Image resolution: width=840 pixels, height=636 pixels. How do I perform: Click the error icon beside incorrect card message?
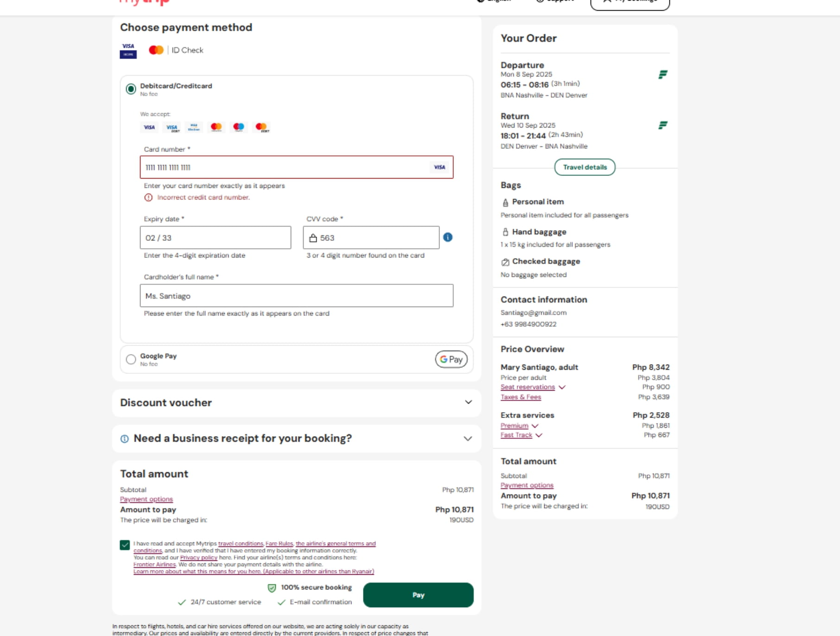(x=148, y=198)
